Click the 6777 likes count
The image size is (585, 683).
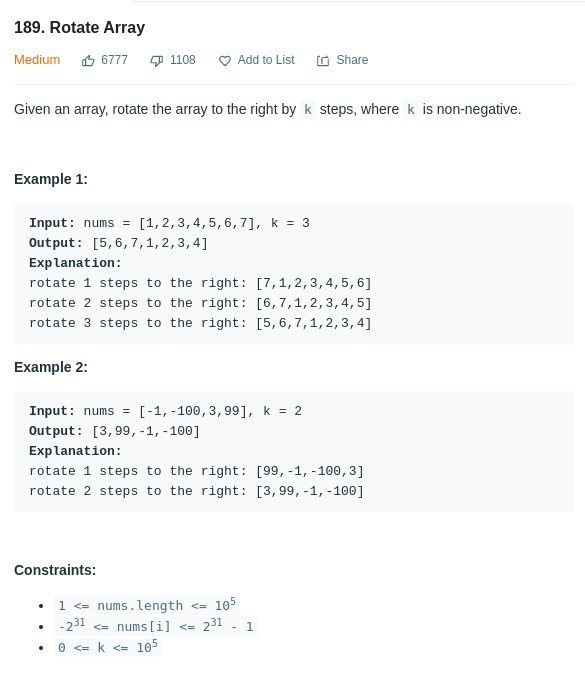(x=114, y=60)
